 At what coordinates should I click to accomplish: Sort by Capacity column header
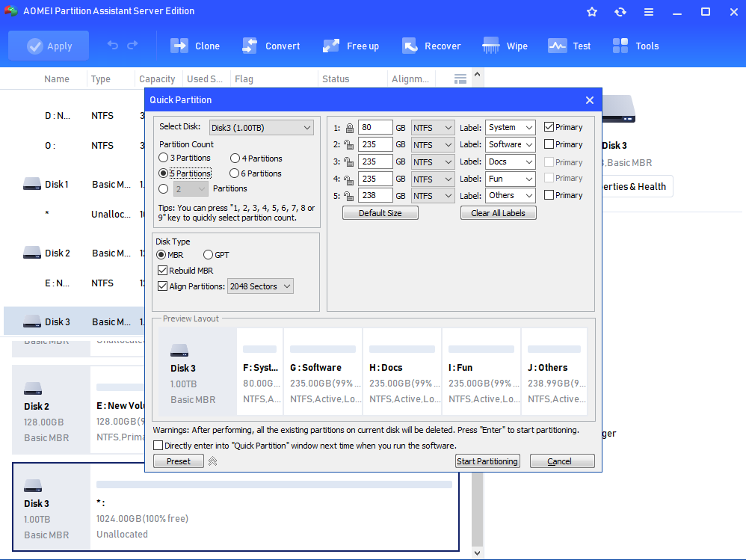coord(157,79)
